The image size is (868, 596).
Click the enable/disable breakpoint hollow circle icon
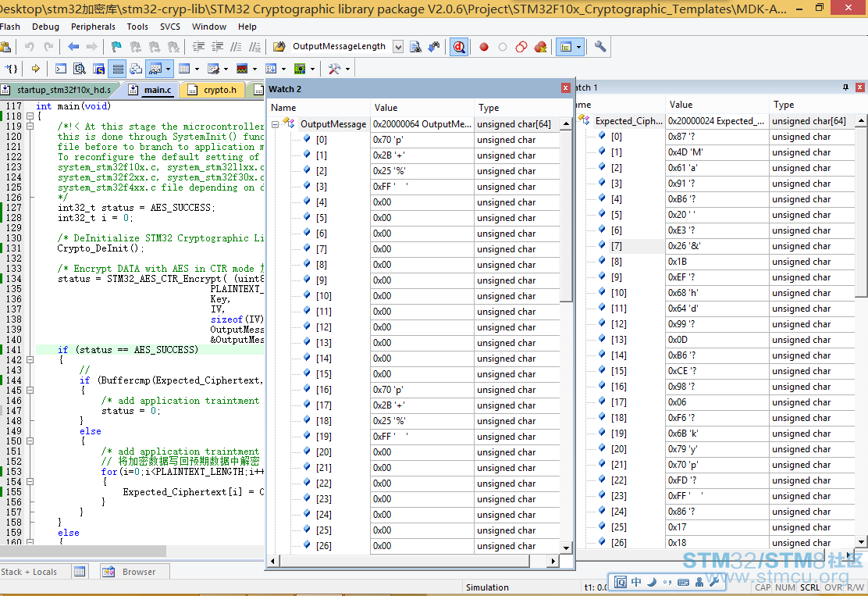503,47
